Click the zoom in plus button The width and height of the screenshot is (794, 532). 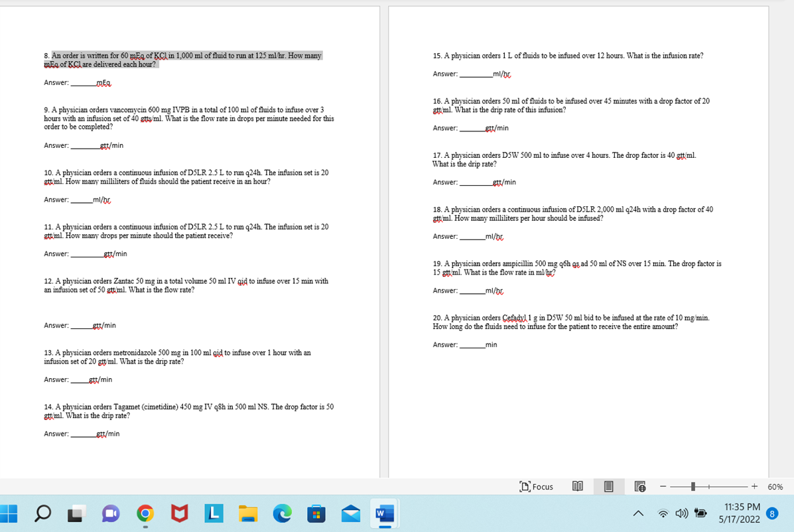click(754, 486)
